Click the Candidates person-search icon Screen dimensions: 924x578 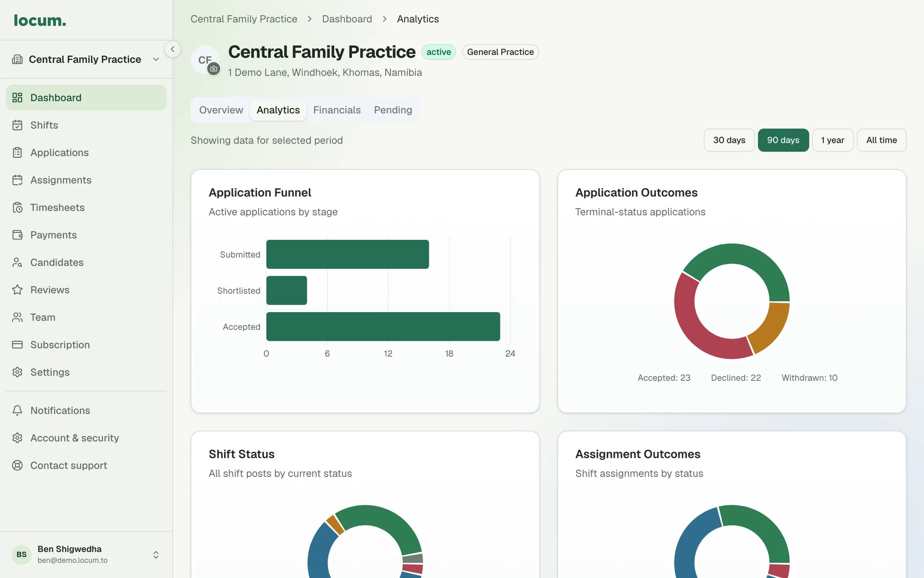click(17, 262)
